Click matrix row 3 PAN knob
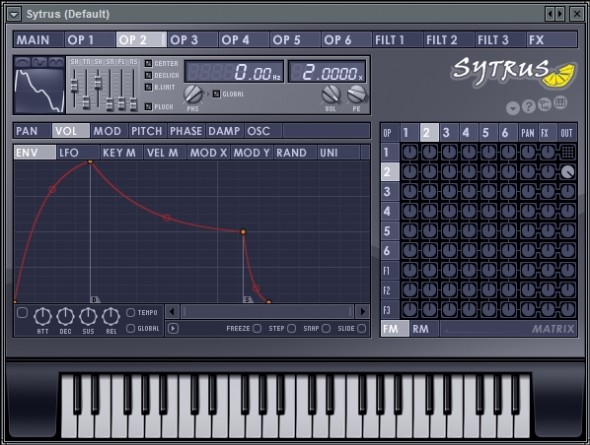 [528, 191]
